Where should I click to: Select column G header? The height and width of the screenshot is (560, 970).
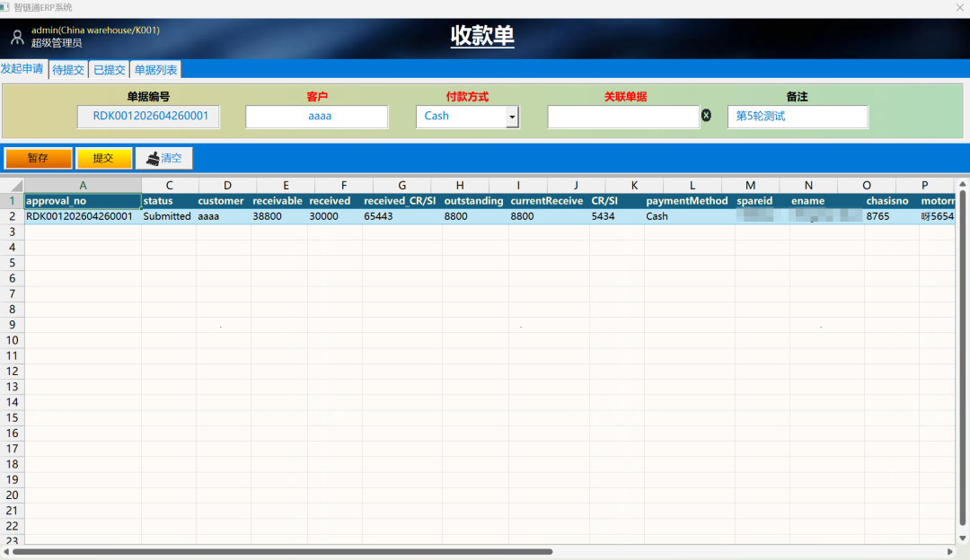coord(401,186)
